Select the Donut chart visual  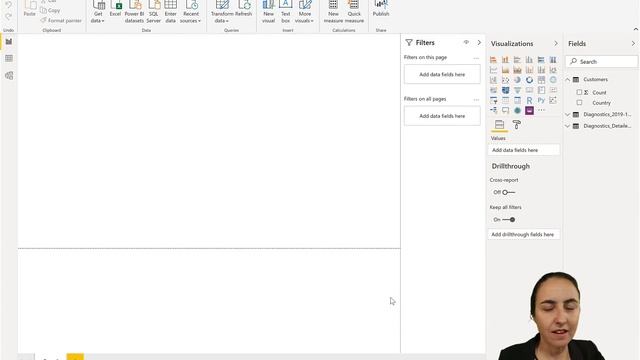[529, 80]
